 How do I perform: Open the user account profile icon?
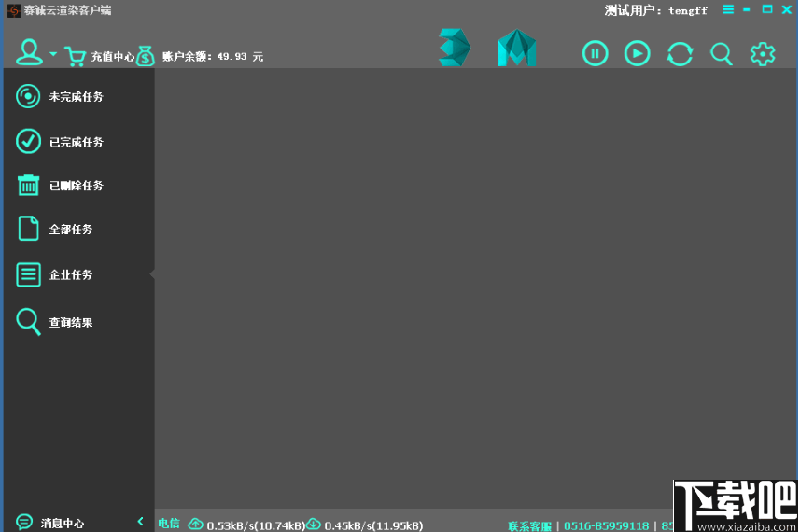[x=29, y=52]
